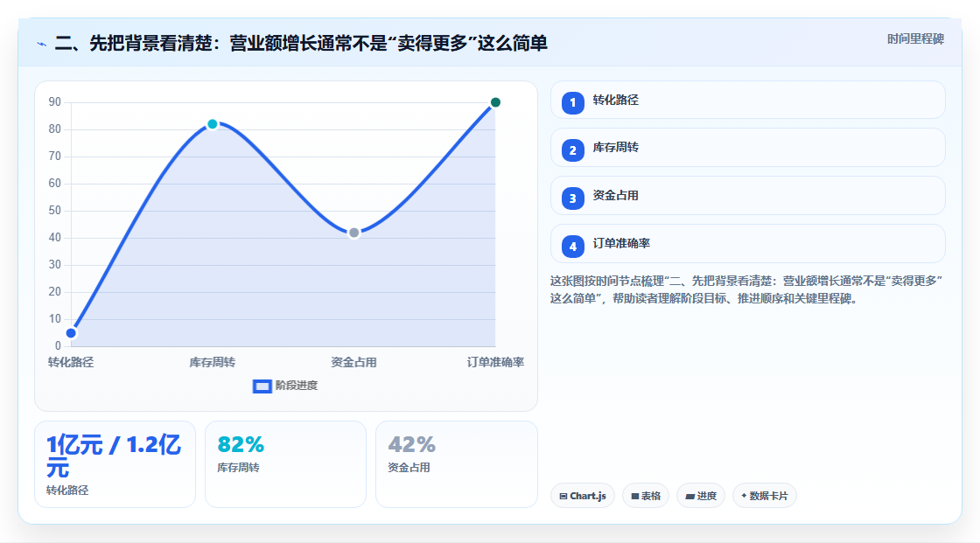Click the numbered badge 1 beside 转化路径

[572, 102]
